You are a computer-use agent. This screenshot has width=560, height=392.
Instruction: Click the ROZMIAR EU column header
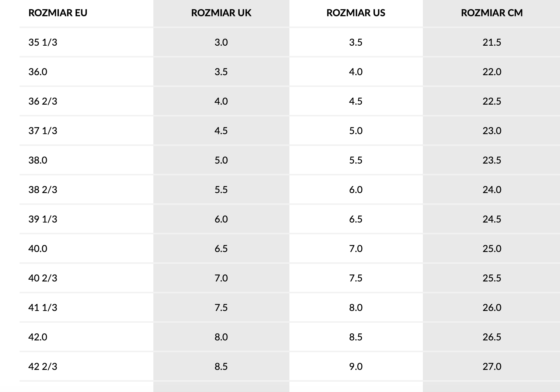point(58,13)
